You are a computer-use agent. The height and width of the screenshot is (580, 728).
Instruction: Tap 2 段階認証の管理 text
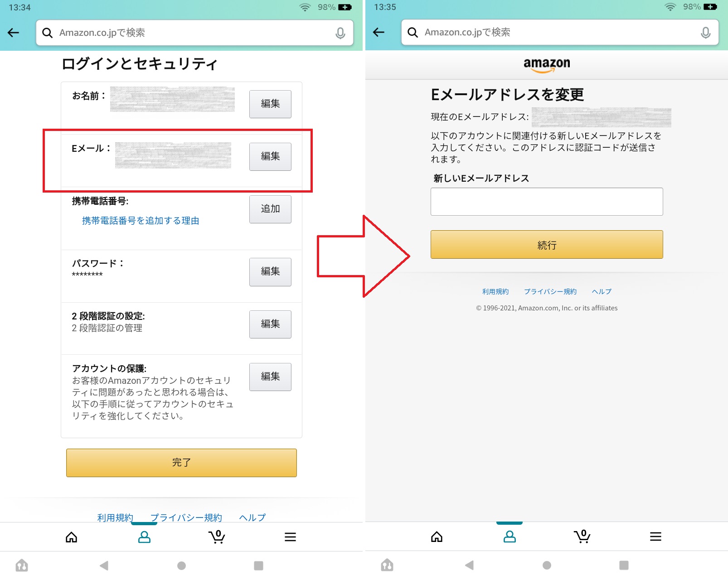pyautogui.click(x=107, y=328)
